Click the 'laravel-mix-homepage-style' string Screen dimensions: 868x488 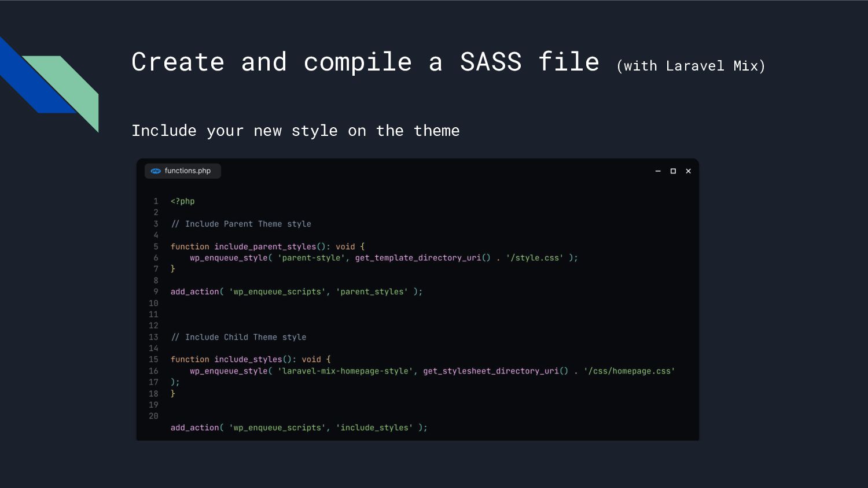(345, 371)
